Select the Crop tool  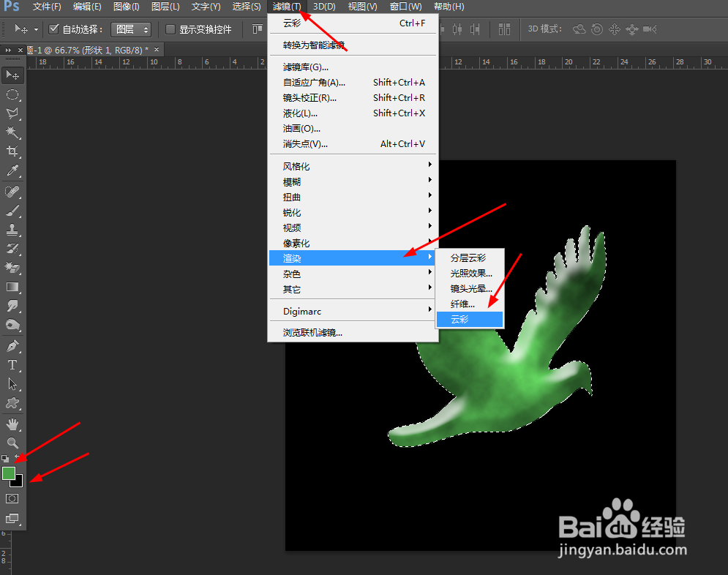click(12, 151)
